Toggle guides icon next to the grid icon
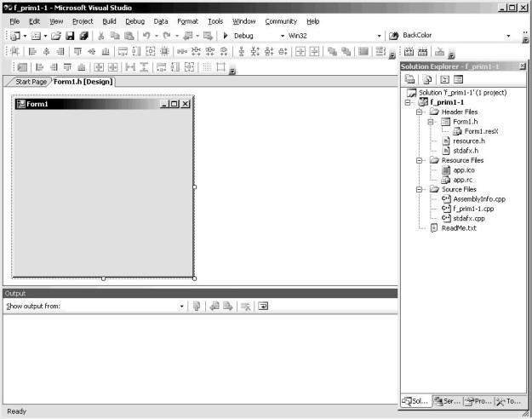 [x=220, y=67]
